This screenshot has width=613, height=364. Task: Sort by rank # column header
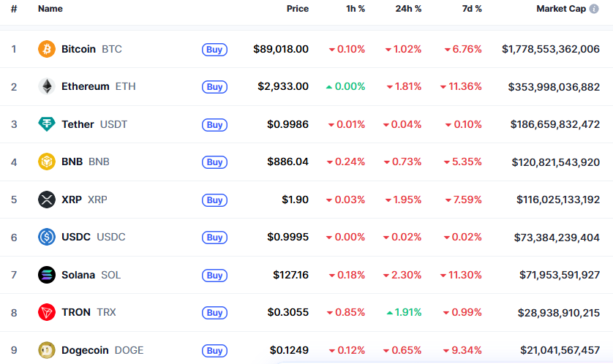(x=14, y=9)
